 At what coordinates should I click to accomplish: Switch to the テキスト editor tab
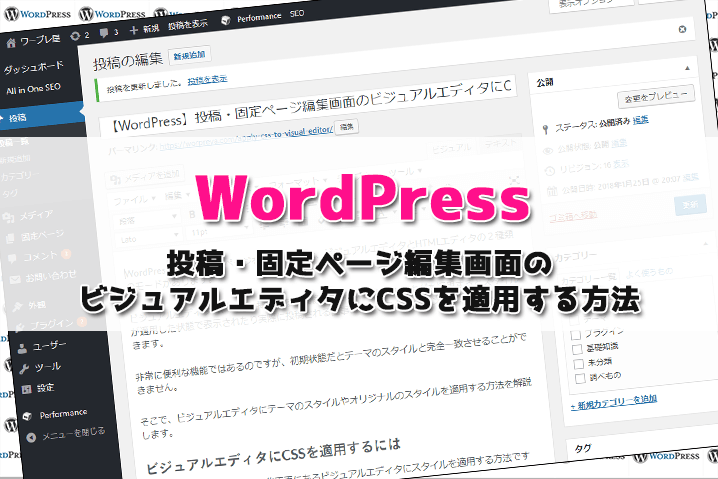pyautogui.click(x=500, y=144)
